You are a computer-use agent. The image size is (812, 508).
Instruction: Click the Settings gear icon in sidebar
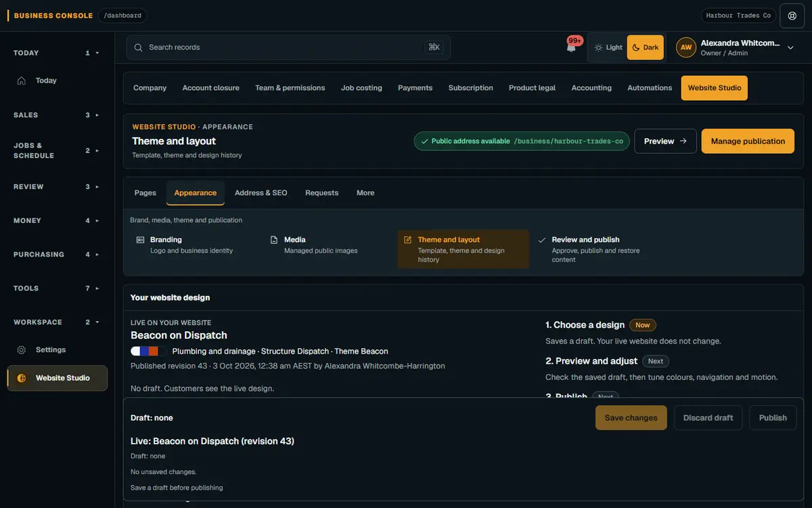pyautogui.click(x=22, y=350)
